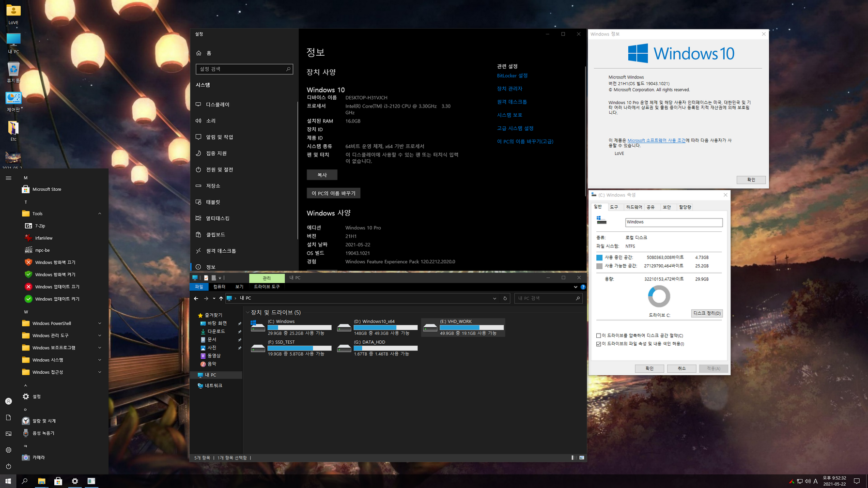Select the 제어판 desktop icon
Image resolution: width=868 pixels, height=488 pixels.
tap(13, 102)
